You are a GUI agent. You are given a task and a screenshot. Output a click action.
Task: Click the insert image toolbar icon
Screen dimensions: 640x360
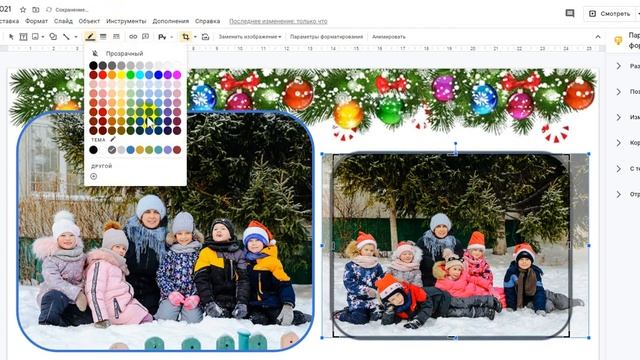(x=35, y=37)
